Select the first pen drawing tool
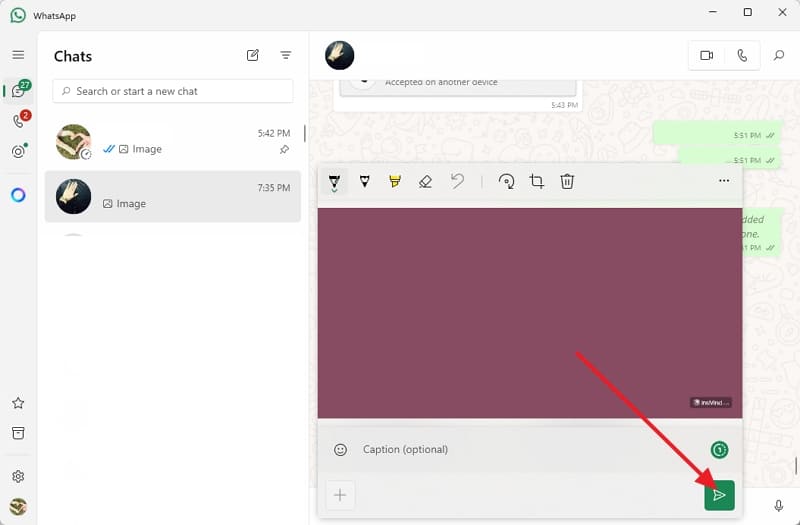The width and height of the screenshot is (800, 525). tap(334, 181)
